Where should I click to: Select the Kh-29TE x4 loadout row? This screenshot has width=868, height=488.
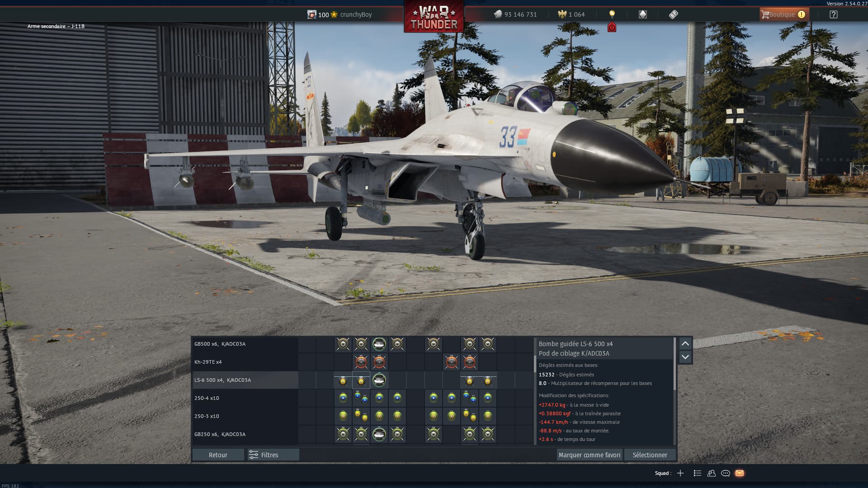point(245,362)
